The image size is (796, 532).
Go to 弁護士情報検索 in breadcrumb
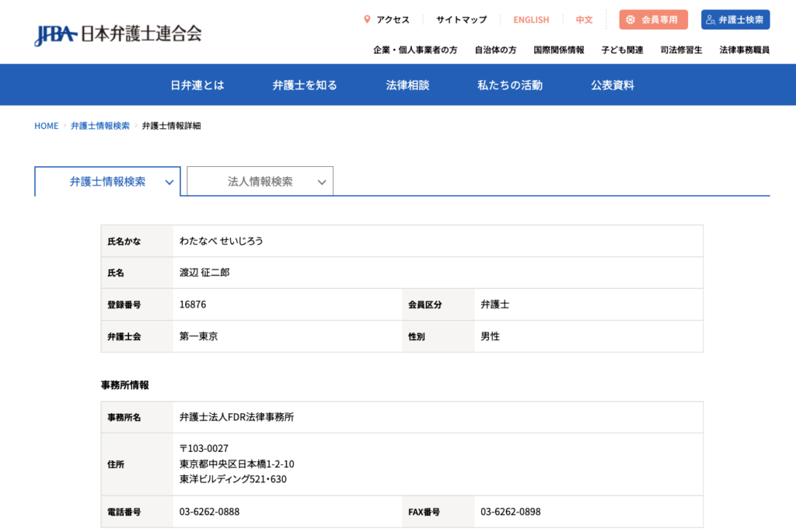[x=100, y=126]
